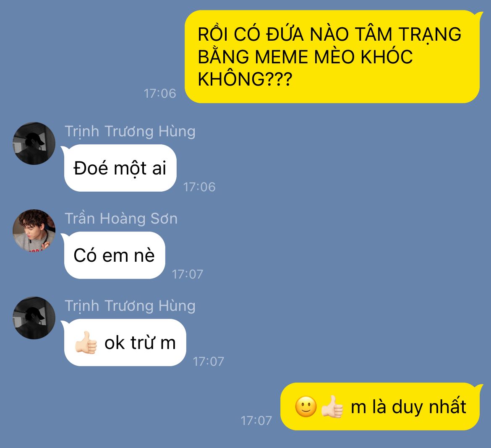Select the "m là duy nhất" yellow bubble

[381, 406]
